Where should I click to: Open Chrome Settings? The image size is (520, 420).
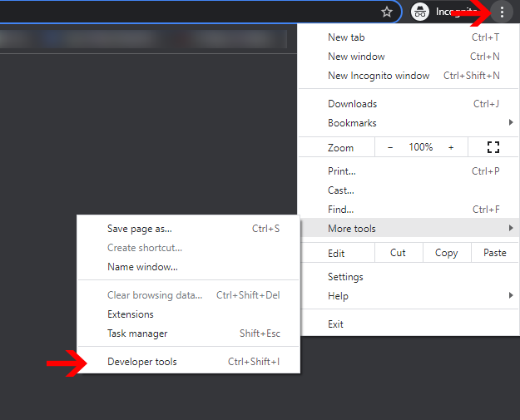[x=345, y=277]
